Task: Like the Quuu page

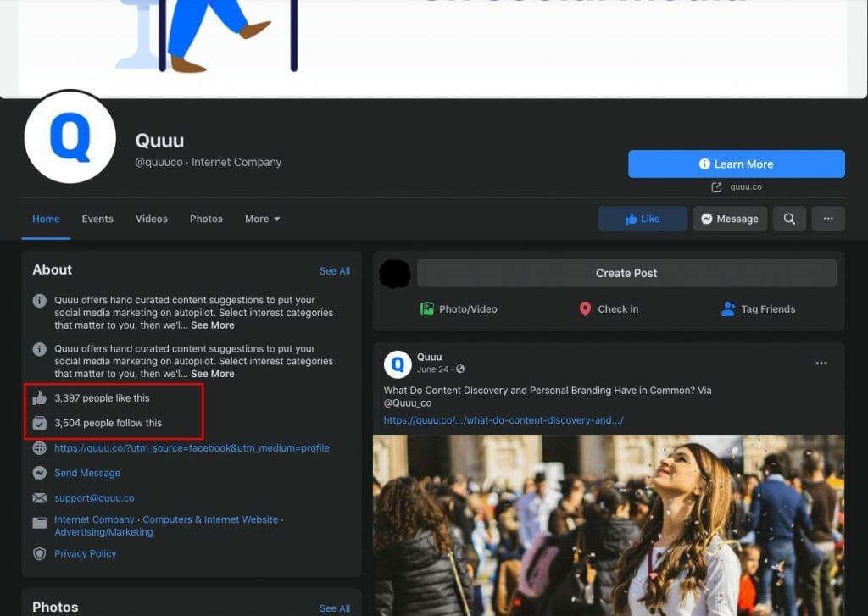Action: pos(643,219)
